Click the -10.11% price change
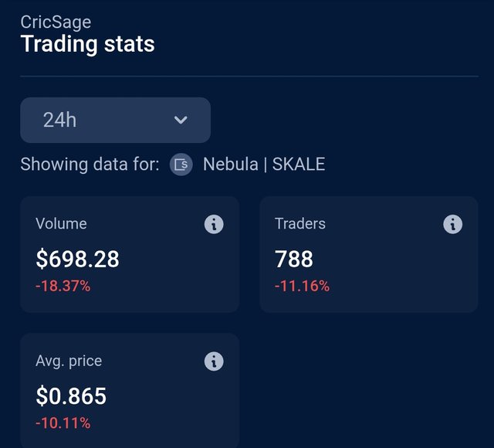This screenshot has height=448, width=494. [63, 423]
